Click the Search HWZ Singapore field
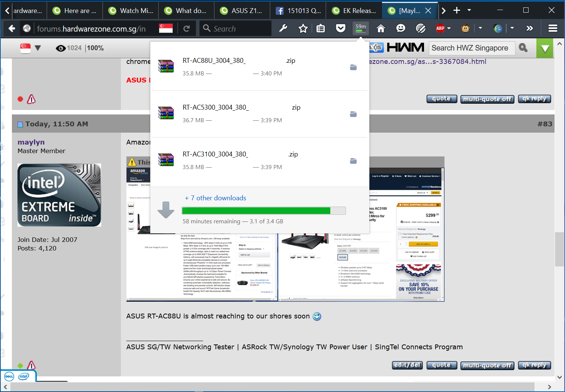This screenshot has height=392, width=565. (x=472, y=48)
